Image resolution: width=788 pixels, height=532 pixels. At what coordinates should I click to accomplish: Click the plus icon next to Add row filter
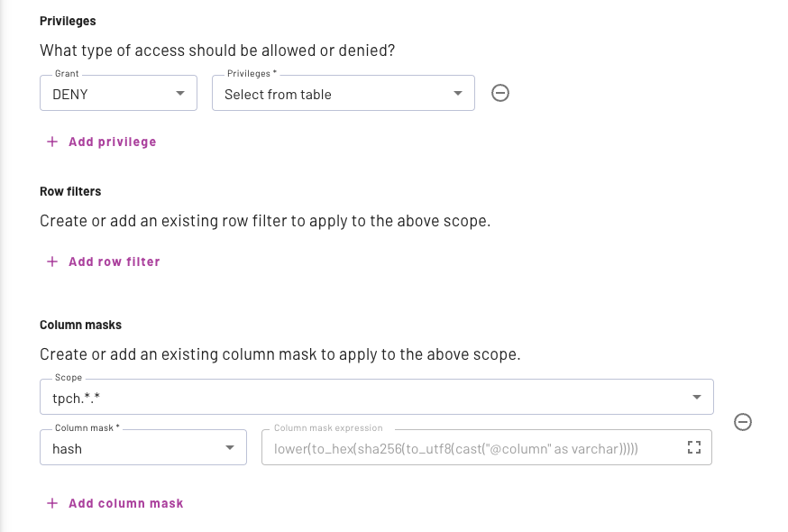(x=51, y=261)
